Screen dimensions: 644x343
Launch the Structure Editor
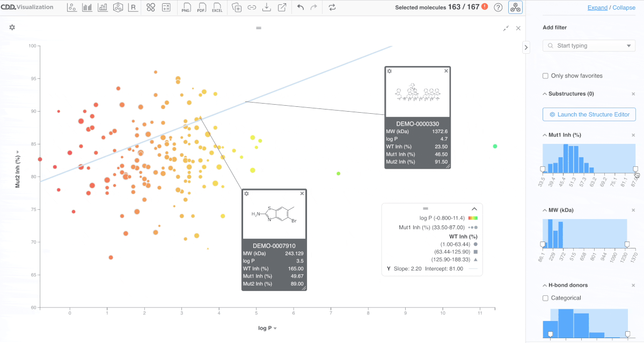coord(589,114)
